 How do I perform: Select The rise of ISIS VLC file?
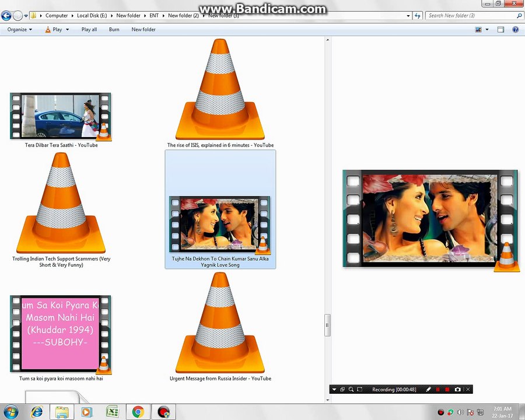click(220, 89)
